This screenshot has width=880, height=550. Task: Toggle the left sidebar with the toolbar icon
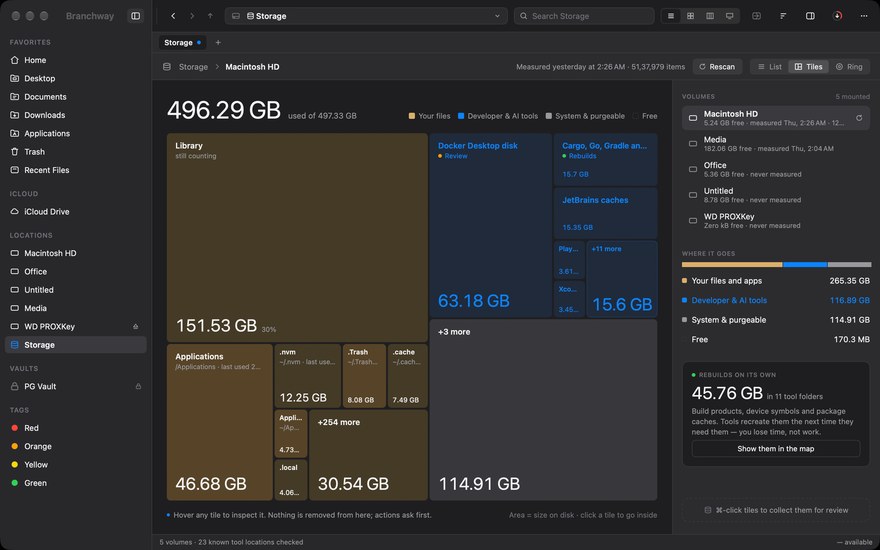tap(135, 16)
